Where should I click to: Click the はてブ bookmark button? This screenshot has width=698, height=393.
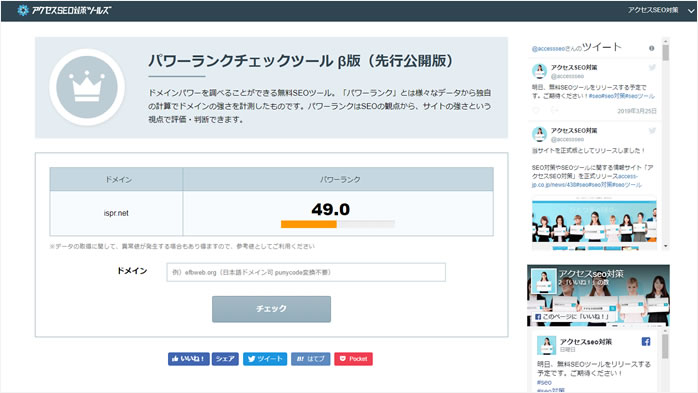310,359
